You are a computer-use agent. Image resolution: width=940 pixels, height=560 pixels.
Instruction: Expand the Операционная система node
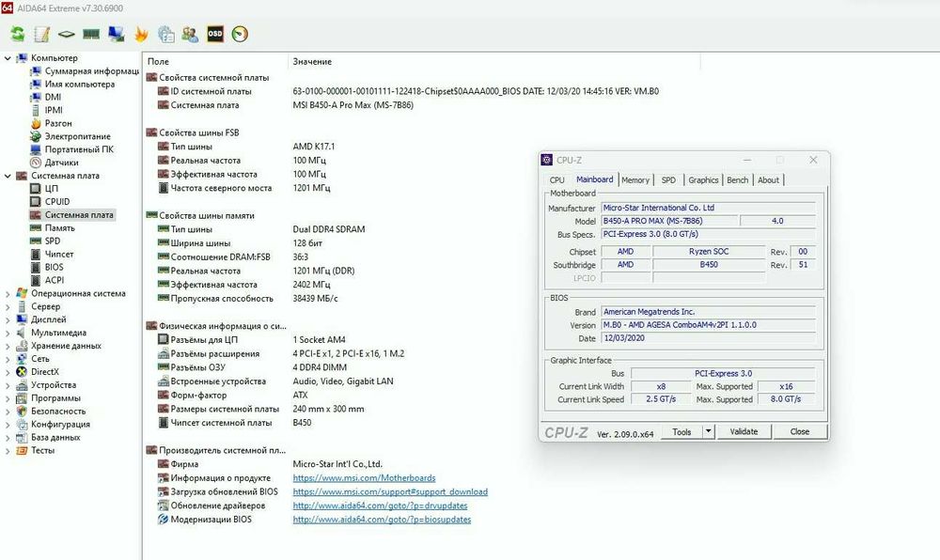(x=8, y=293)
